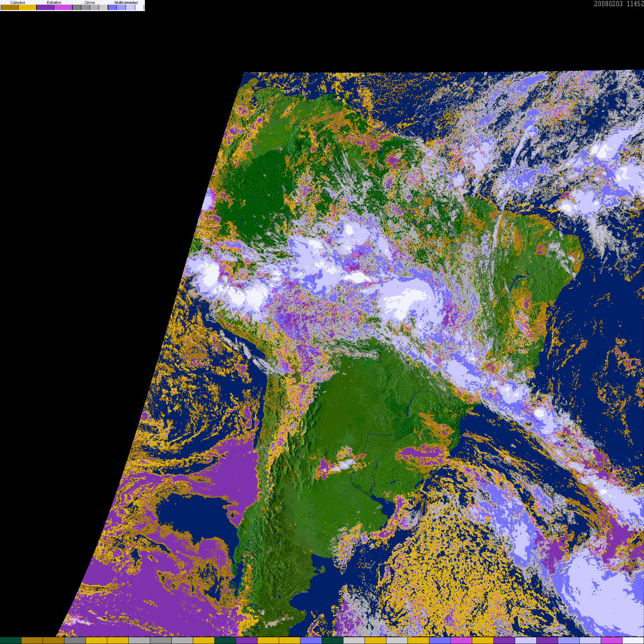This screenshot has width=644, height=644.
Task: Pick the darkest gray Cirros legend swatch
Action: [x=77, y=7]
